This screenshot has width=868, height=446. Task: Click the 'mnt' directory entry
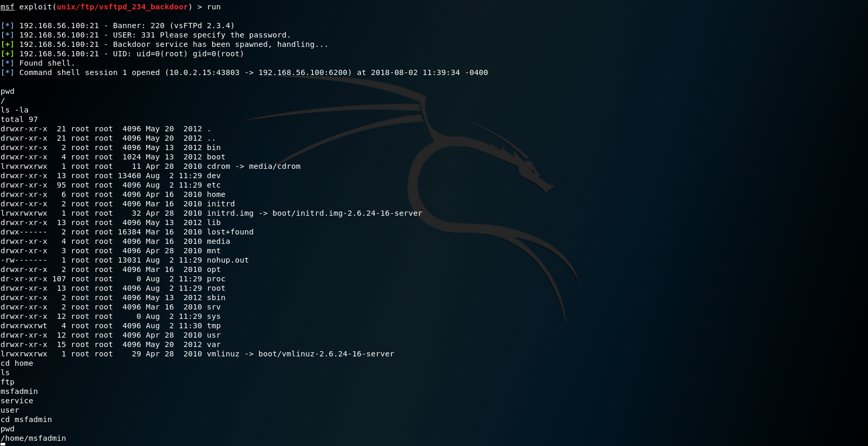pos(214,251)
